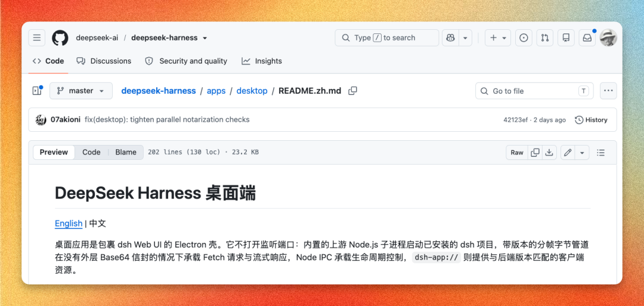The height and width of the screenshot is (306, 644).
Task: Switch to the Code tab
Action: (x=48, y=61)
